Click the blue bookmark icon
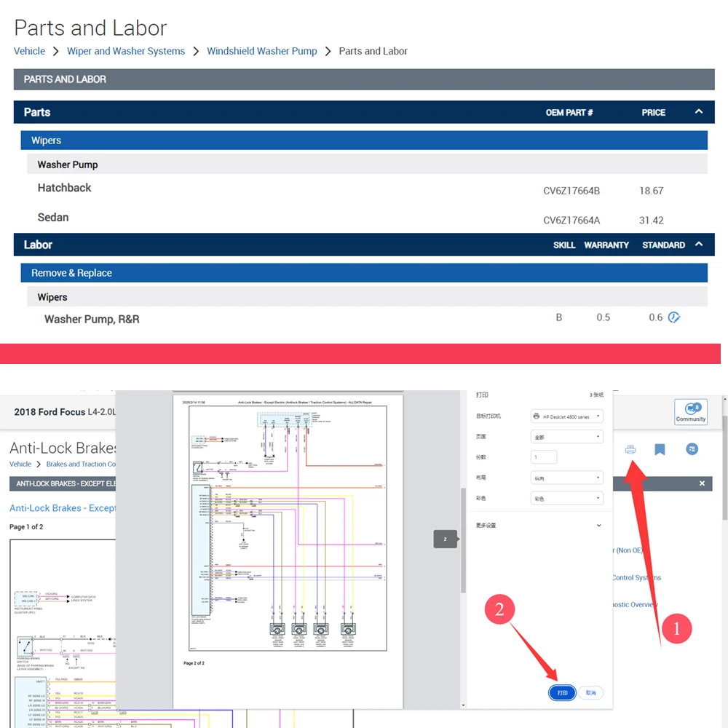 click(x=660, y=449)
